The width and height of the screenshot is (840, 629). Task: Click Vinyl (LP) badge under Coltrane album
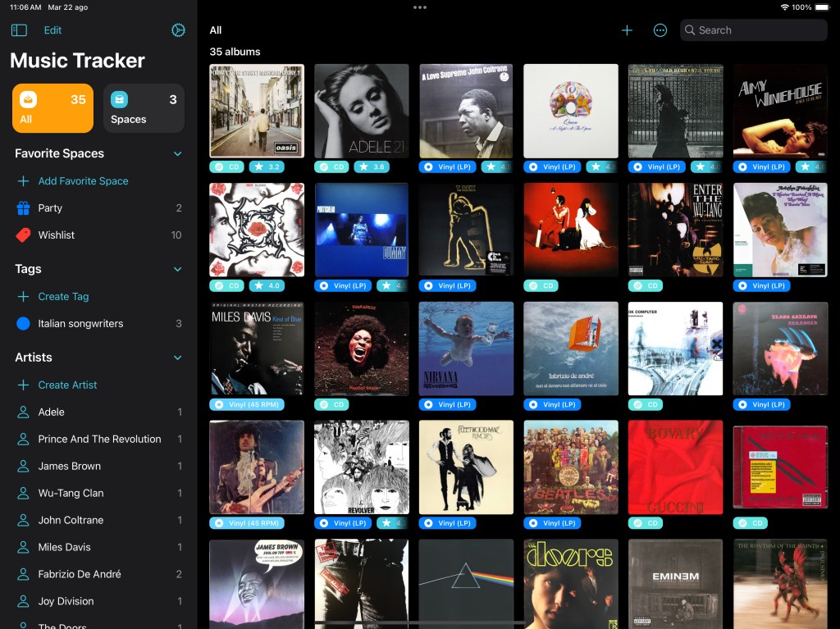[448, 166]
